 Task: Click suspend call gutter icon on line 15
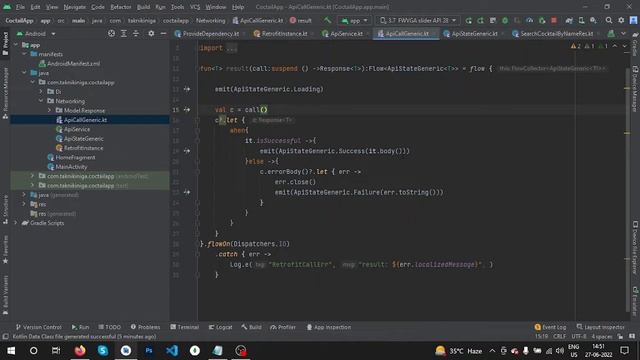point(187,109)
